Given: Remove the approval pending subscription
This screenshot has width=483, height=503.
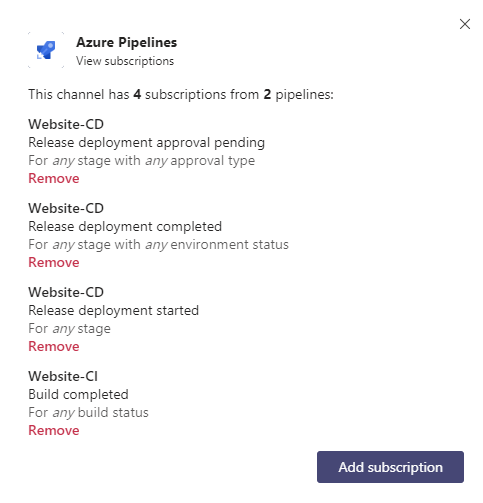Looking at the screenshot, I should [54, 178].
